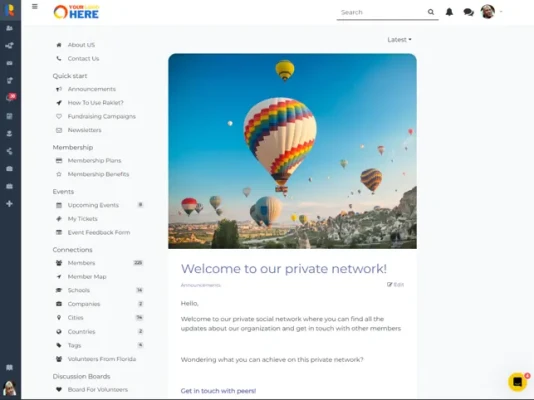Follow the Get in touch with peers link
This screenshot has height=400, width=534.
pos(218,391)
